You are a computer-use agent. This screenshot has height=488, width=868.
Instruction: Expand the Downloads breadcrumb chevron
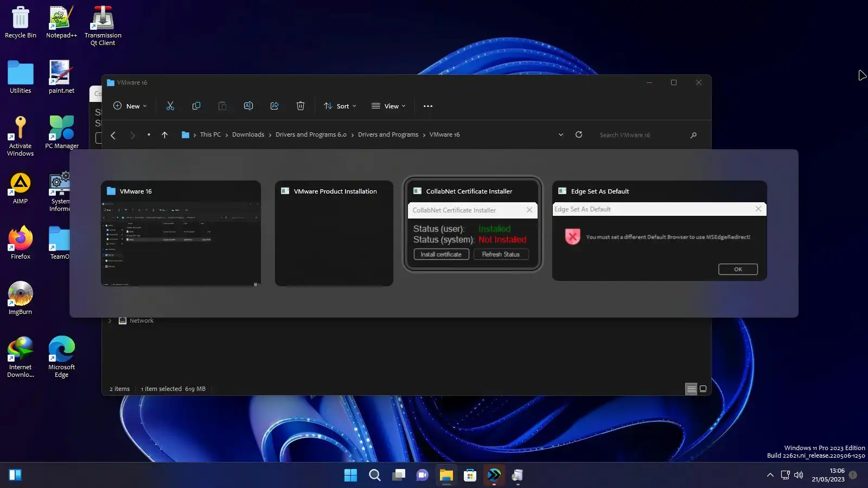(x=270, y=135)
